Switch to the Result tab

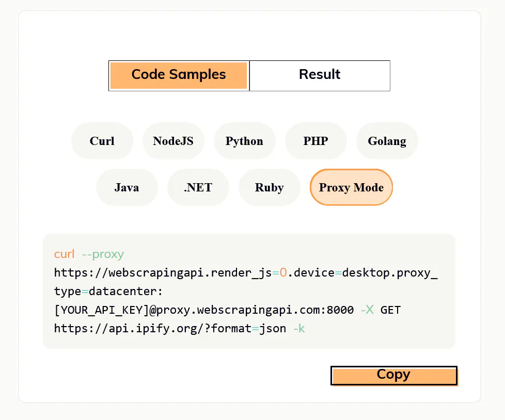(x=319, y=75)
